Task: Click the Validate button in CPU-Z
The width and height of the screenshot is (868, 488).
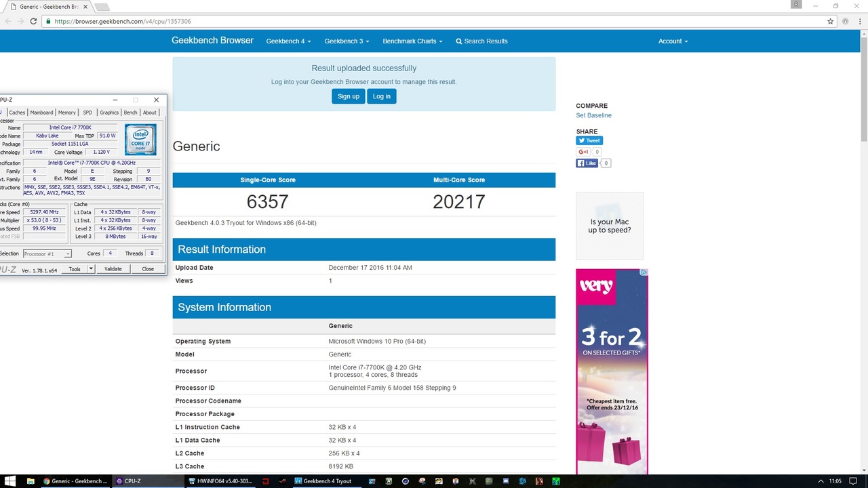Action: pyautogui.click(x=113, y=269)
